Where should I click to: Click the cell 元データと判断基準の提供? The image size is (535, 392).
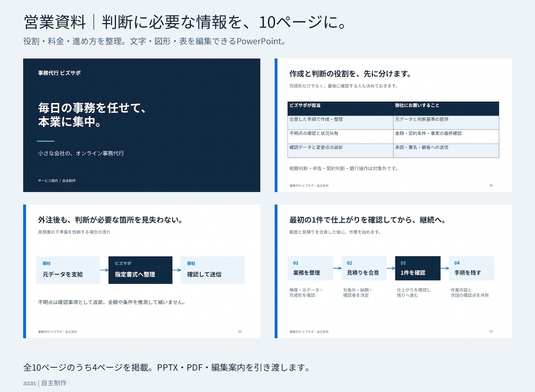click(446, 122)
